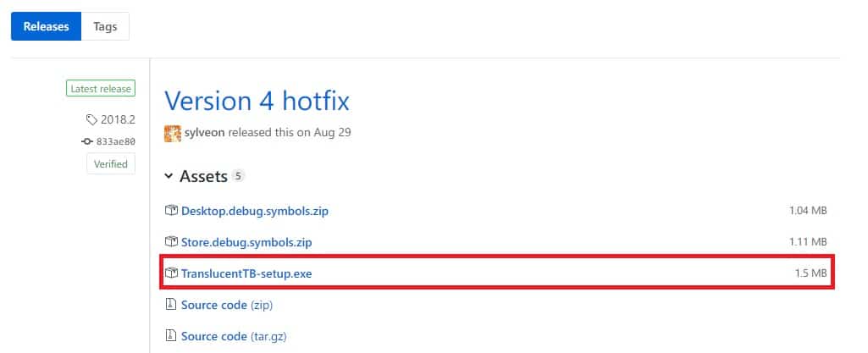Click sylveon's avatar image
Image resolution: width=868 pixels, height=353 pixels.
173,134
